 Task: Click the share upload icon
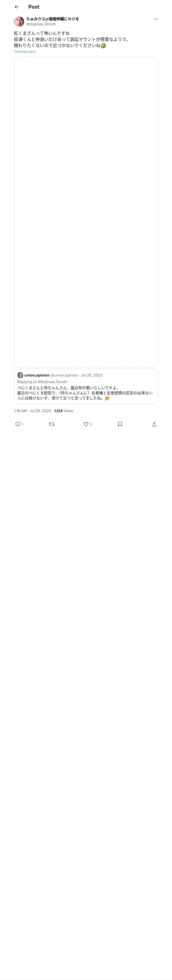(154, 424)
